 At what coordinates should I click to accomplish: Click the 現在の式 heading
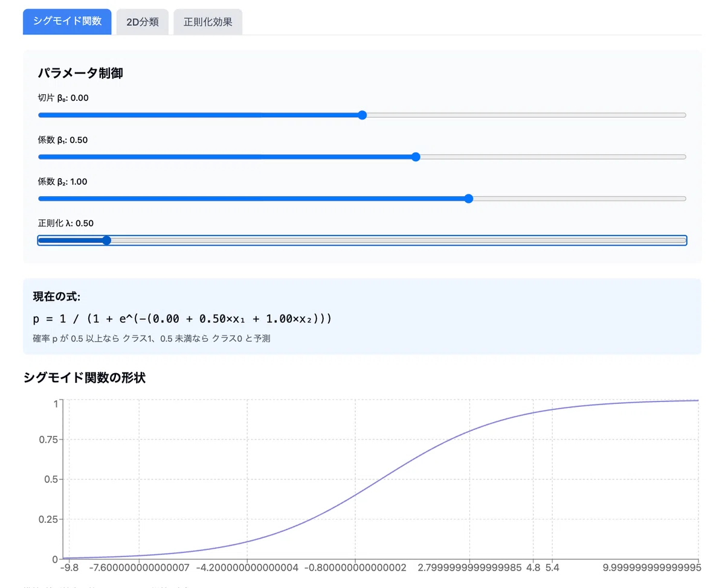click(57, 296)
